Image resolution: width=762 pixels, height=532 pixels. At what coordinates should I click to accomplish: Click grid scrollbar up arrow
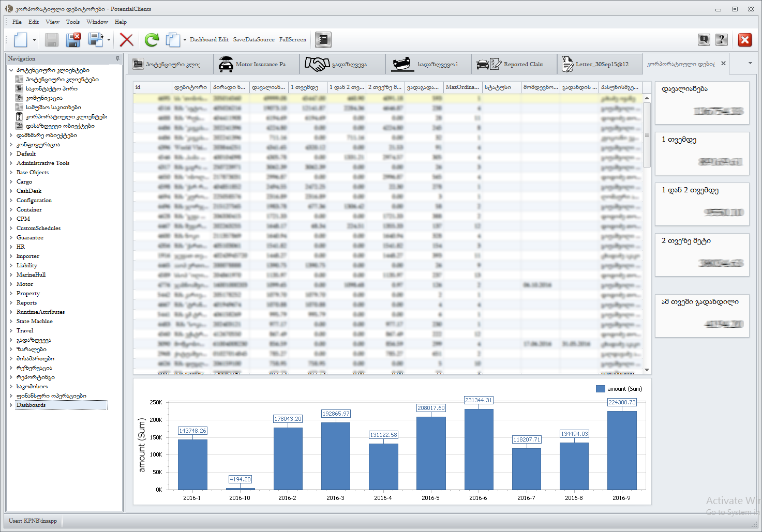[647, 98]
